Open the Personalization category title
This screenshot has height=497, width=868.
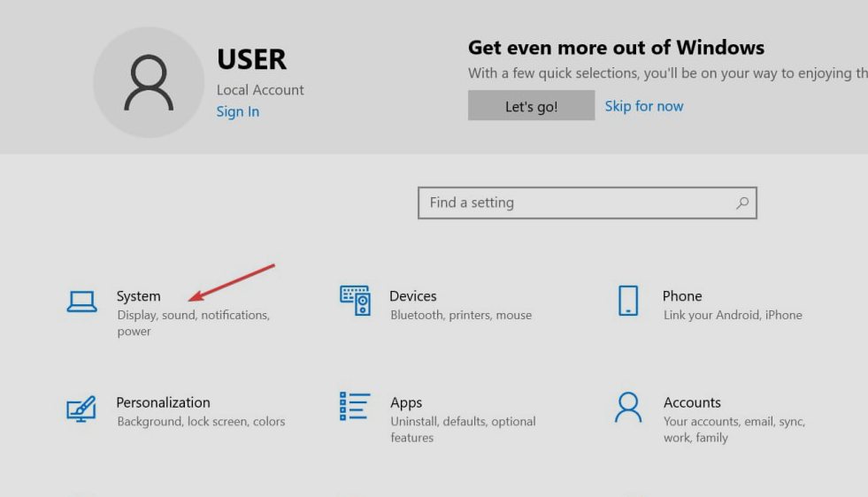(x=164, y=402)
